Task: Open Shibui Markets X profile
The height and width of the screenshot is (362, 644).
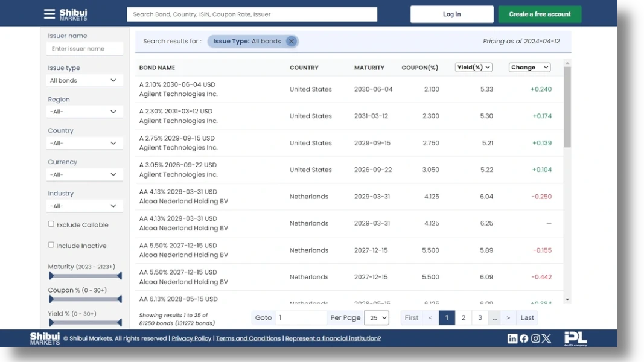Action: coord(547,339)
